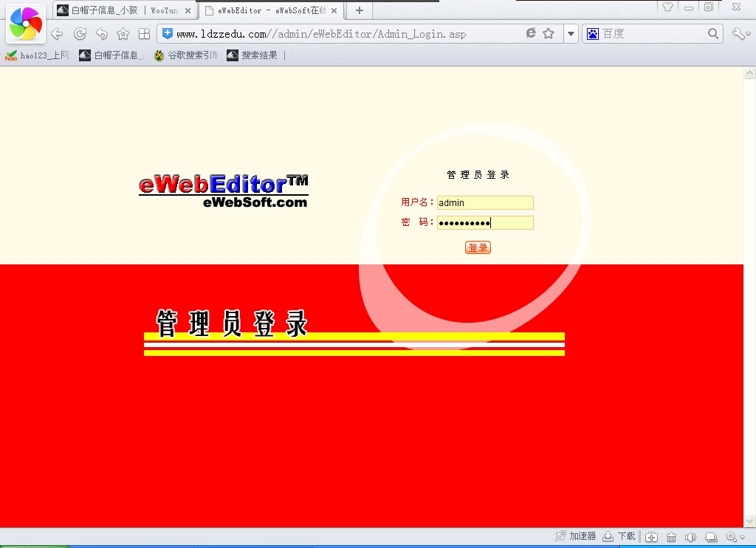
Task: Open 下载 download manager in status bar
Action: (619, 536)
